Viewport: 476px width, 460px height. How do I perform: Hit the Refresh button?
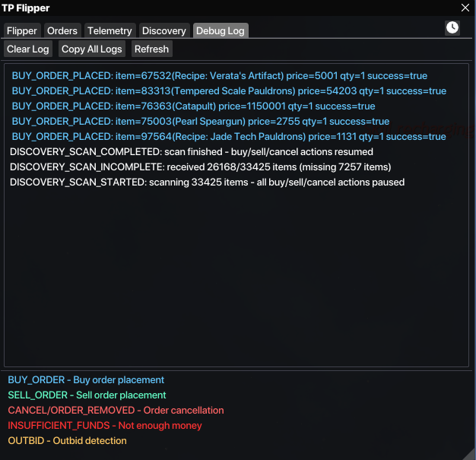pyautogui.click(x=151, y=49)
